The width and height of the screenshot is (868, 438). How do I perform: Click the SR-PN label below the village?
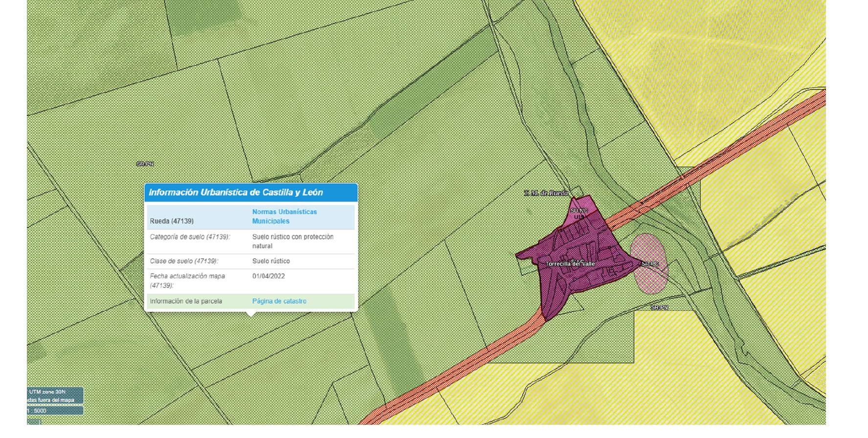tap(659, 307)
